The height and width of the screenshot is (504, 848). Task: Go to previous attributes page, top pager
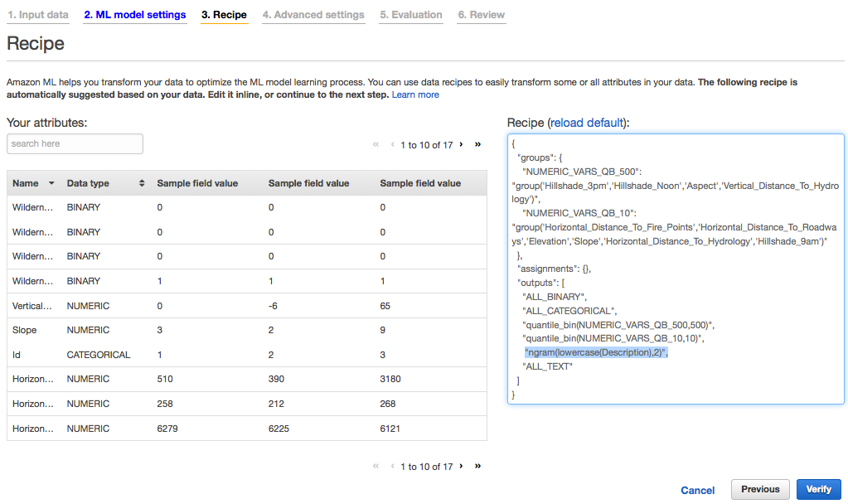pos(392,144)
